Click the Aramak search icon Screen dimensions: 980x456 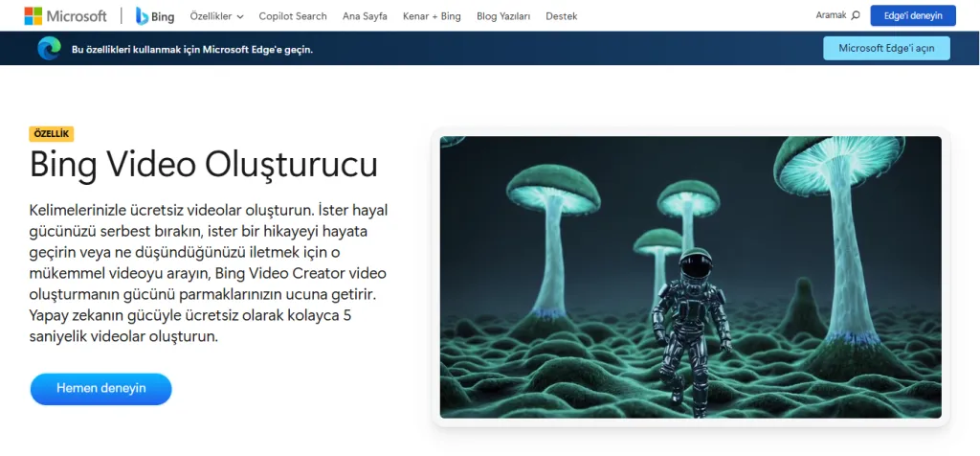(856, 15)
